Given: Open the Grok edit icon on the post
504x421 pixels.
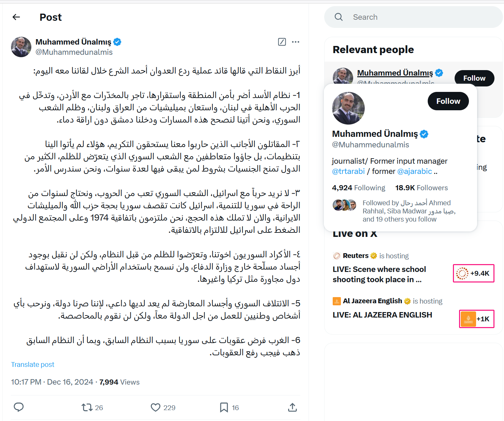Looking at the screenshot, I should (282, 42).
